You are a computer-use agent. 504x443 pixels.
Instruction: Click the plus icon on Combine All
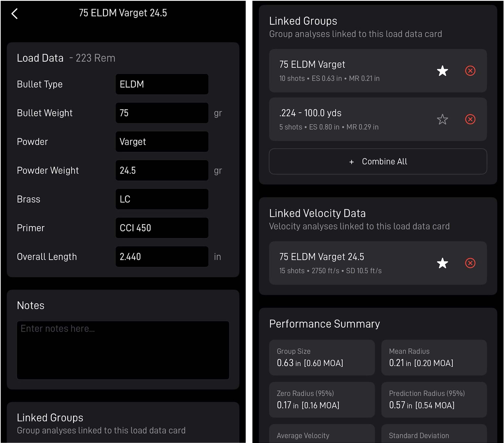click(x=351, y=162)
